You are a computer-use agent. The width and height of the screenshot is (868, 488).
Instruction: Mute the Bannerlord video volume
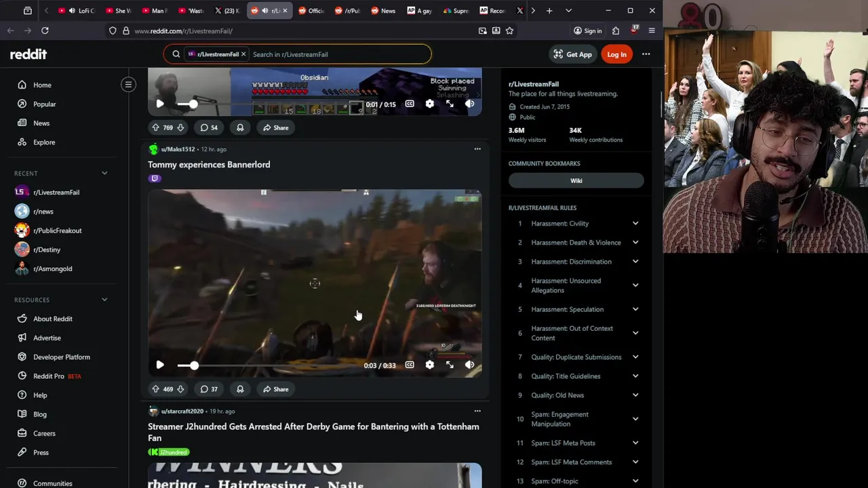tap(469, 365)
